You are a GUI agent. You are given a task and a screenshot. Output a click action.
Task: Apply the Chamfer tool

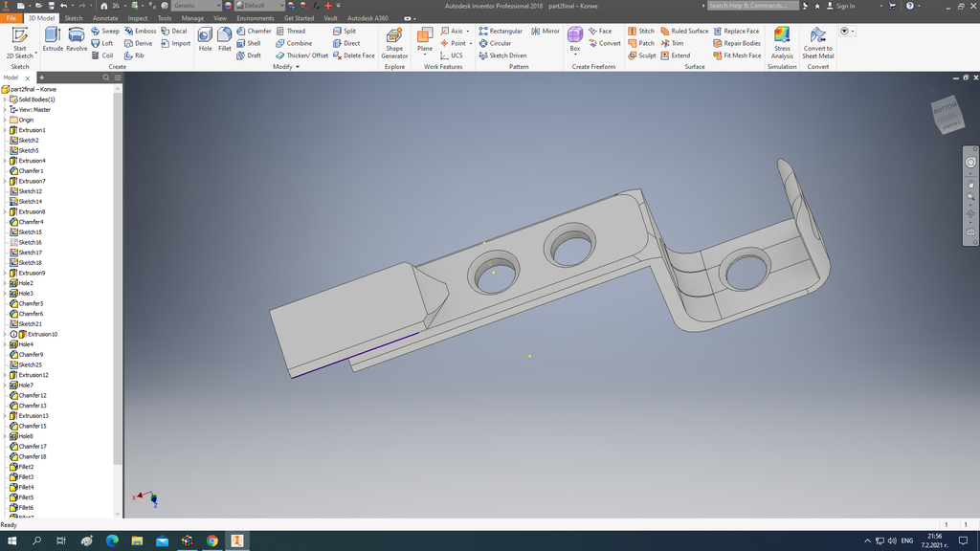[x=254, y=31]
